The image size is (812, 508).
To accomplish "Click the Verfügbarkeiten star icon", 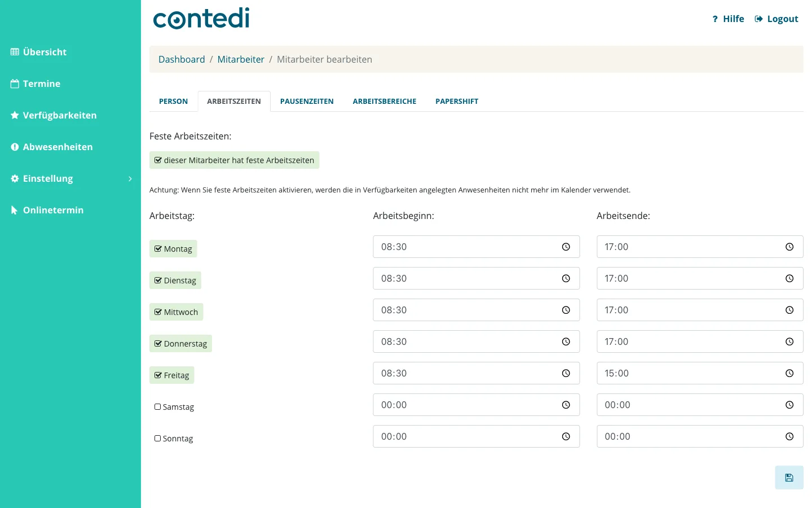I will 15,115.
